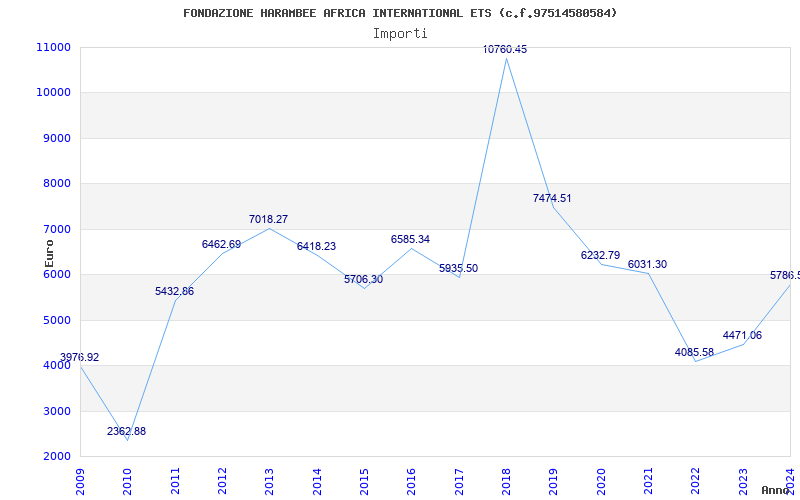Select the 4471.06 data label
This screenshot has width=800, height=500.
pyautogui.click(x=742, y=335)
